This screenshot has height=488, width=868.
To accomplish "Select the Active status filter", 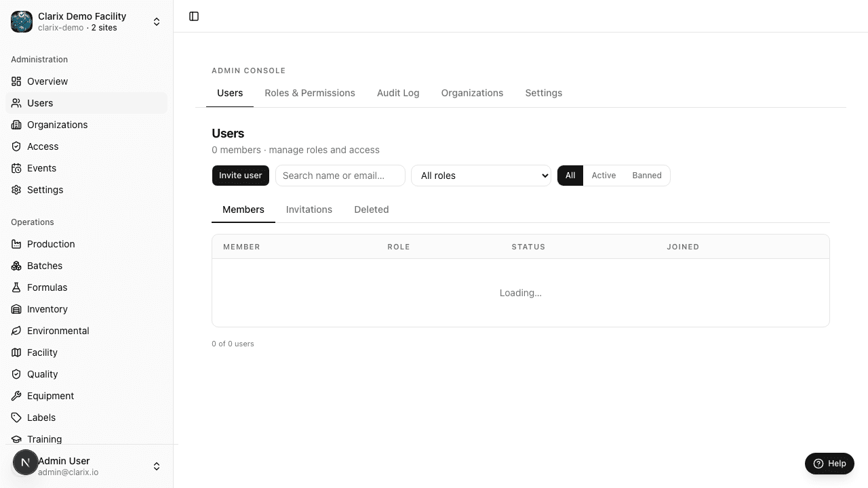I will pos(604,176).
